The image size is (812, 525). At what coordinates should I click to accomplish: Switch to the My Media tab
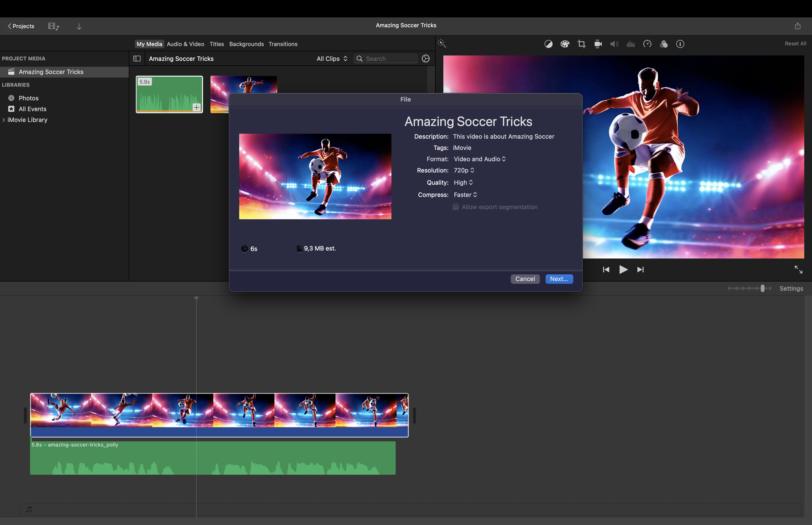[x=149, y=44]
